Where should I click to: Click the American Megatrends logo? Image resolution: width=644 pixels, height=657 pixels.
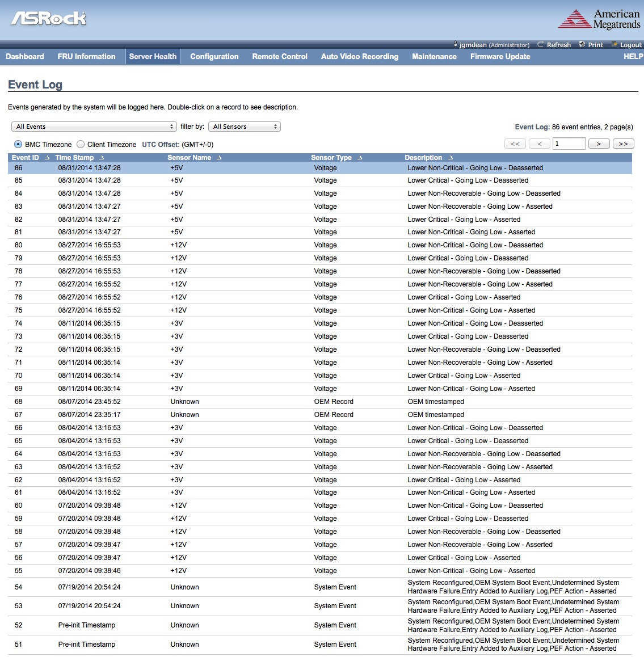599,19
